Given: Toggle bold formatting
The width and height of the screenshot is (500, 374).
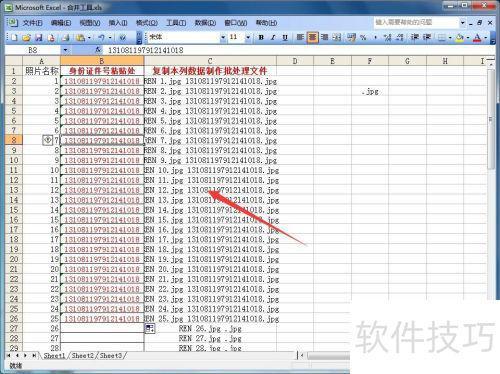Looking at the screenshot, I should click(x=261, y=37).
